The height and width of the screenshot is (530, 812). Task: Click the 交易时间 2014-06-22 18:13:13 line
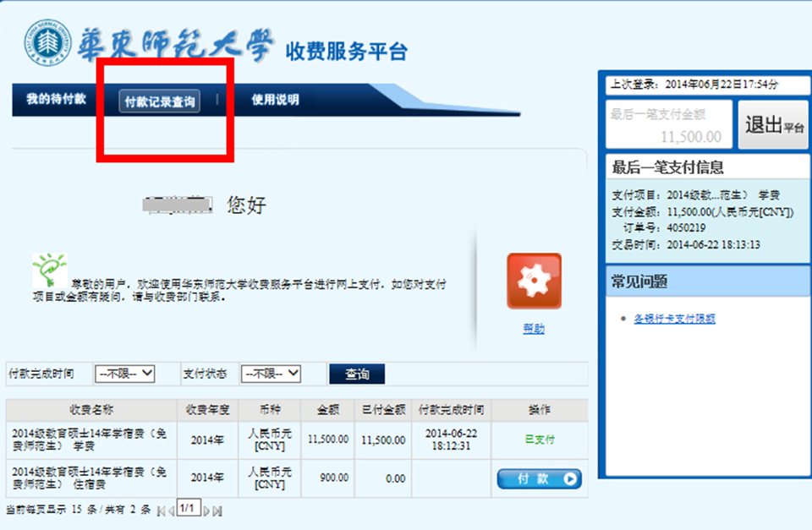(686, 245)
